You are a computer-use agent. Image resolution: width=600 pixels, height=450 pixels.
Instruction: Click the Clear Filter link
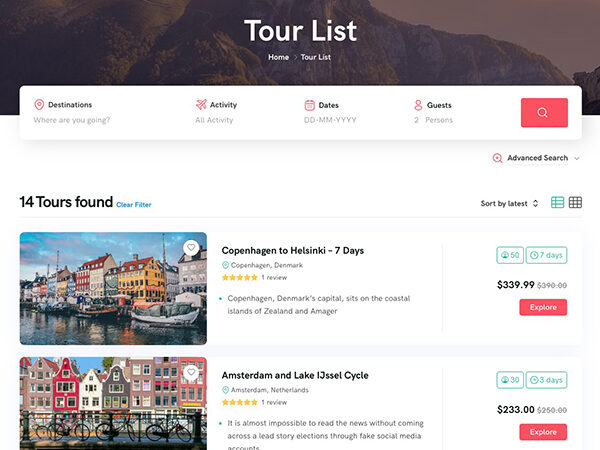click(x=134, y=205)
